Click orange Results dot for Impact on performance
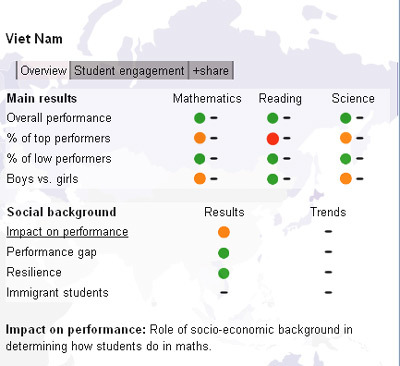The image size is (400, 366). tap(224, 232)
